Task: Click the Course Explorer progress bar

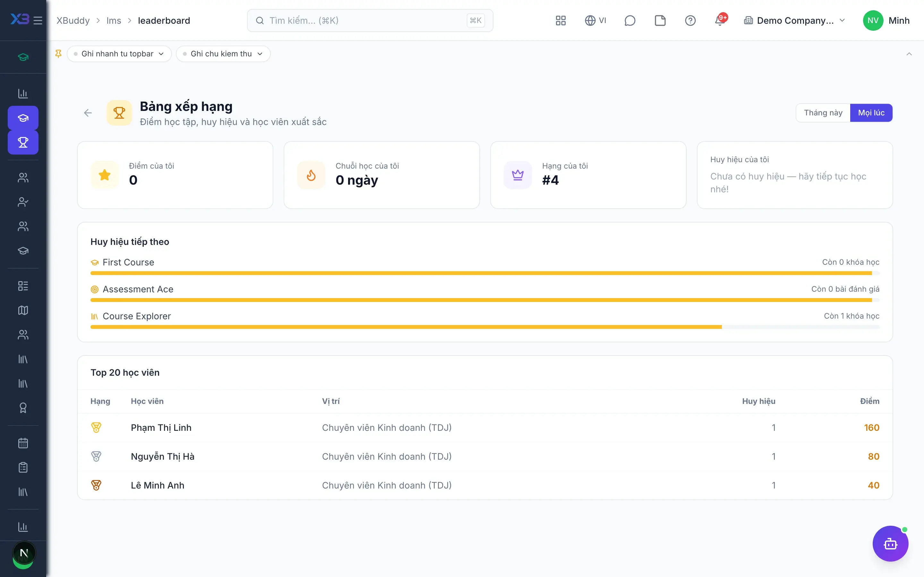Action: click(x=485, y=327)
